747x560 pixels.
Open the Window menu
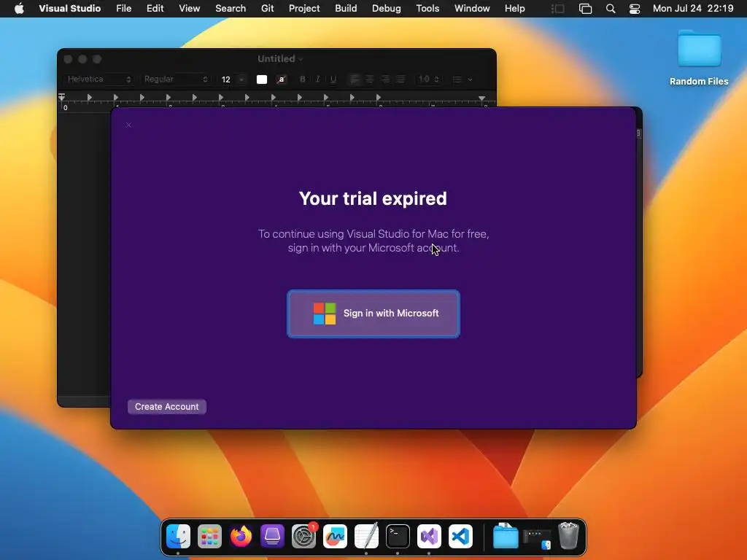472,9
